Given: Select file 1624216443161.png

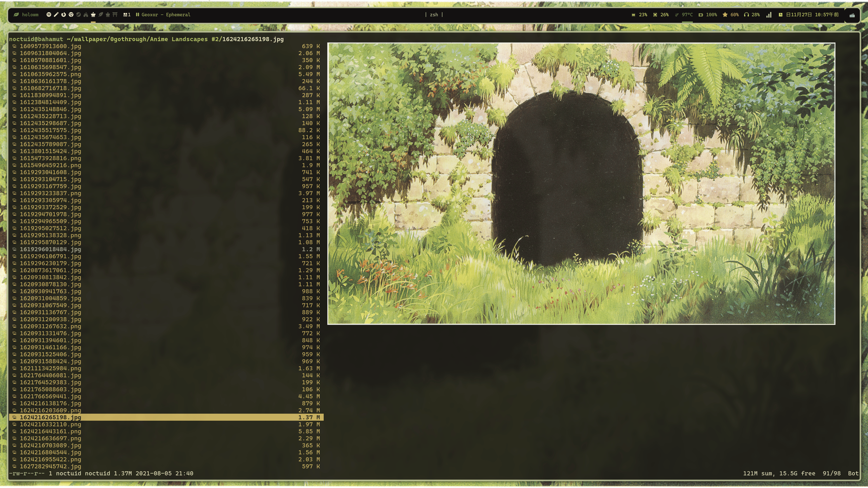Looking at the screenshot, I should (x=166, y=432).
